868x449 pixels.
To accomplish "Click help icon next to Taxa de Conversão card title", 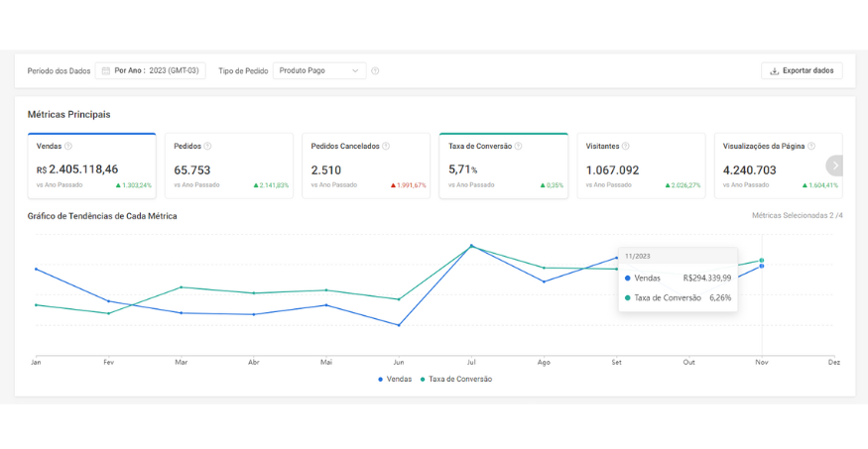I will pos(518,146).
